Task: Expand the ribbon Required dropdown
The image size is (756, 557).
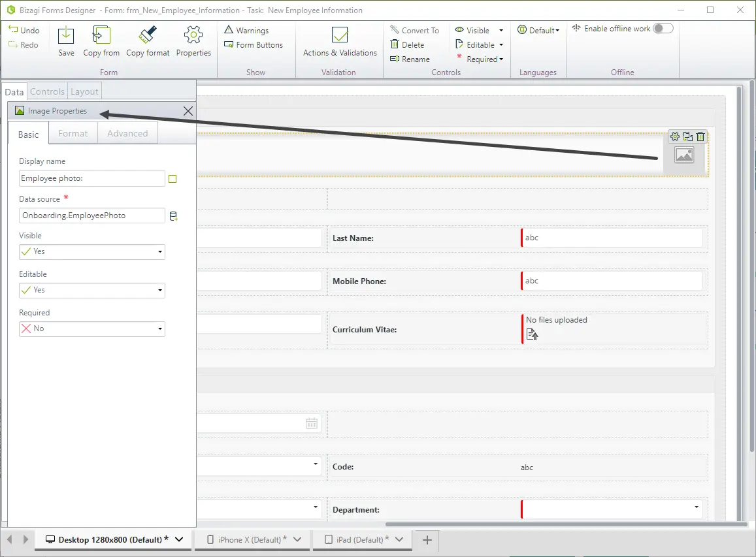Action: pyautogui.click(x=501, y=59)
